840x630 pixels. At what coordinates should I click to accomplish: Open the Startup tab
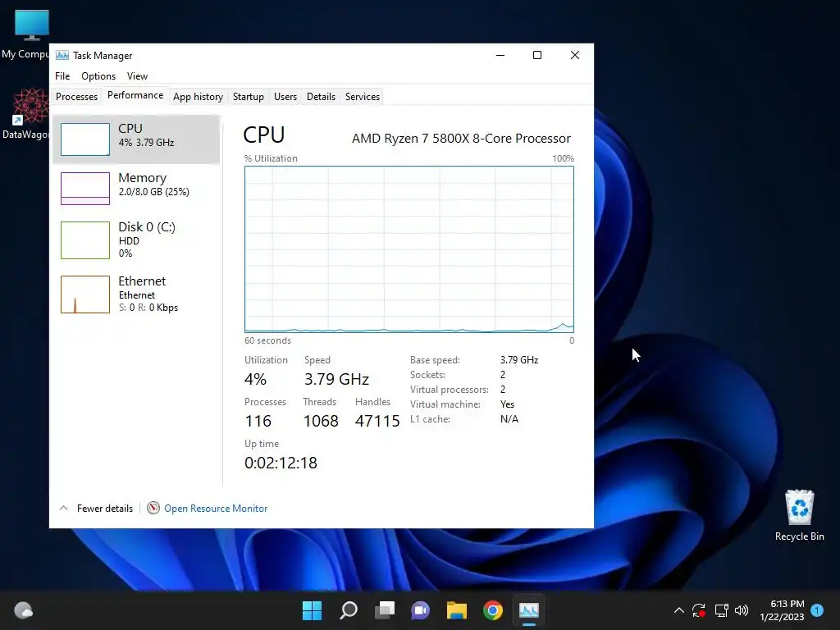point(248,97)
